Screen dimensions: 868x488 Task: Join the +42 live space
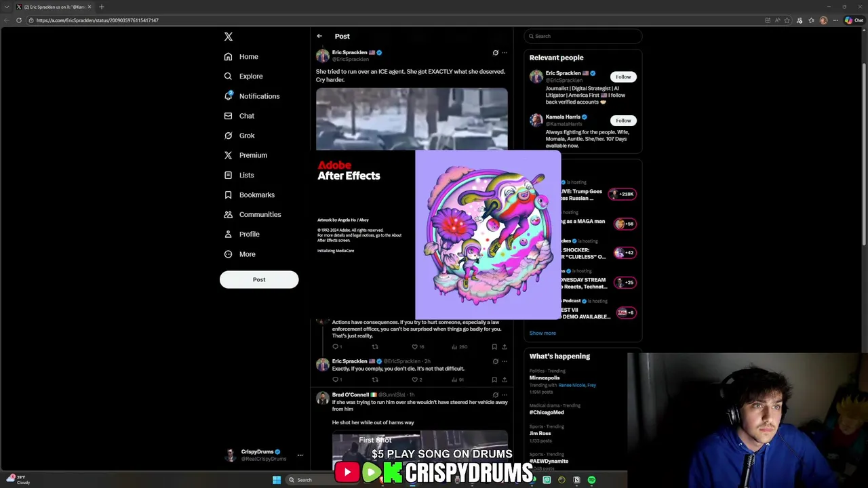coord(625,253)
